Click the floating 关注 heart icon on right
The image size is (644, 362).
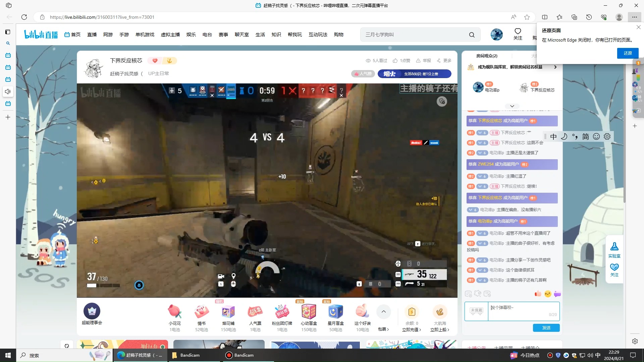tap(614, 267)
